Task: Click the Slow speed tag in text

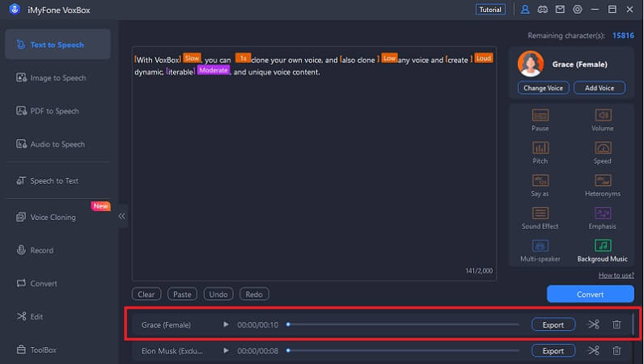Action: 192,58
